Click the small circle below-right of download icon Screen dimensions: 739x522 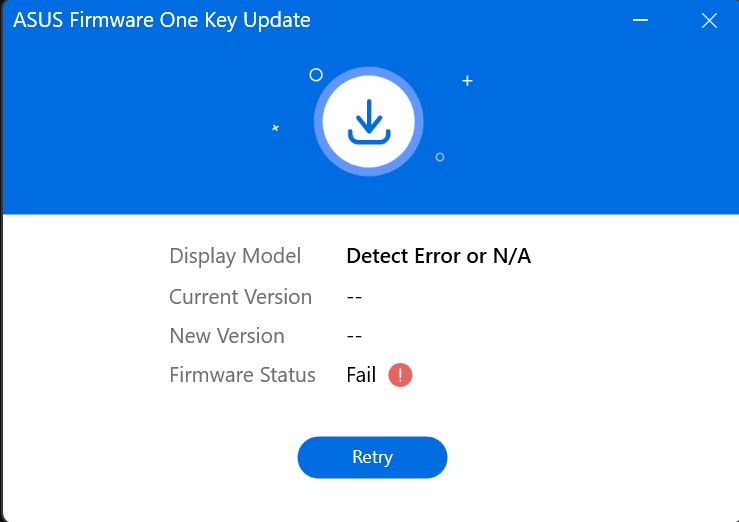click(x=440, y=157)
